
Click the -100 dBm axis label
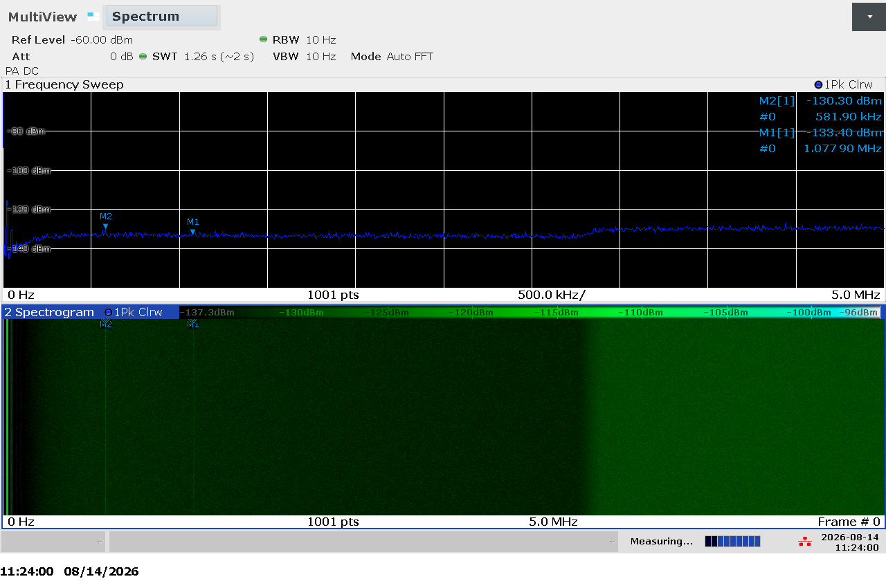point(28,170)
